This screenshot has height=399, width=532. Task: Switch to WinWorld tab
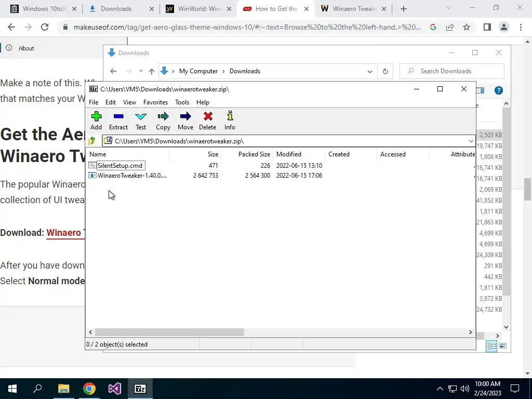point(198,9)
